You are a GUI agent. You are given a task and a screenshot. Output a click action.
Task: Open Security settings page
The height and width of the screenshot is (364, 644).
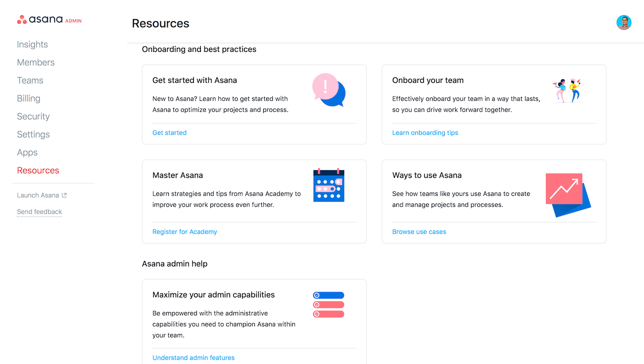33,116
